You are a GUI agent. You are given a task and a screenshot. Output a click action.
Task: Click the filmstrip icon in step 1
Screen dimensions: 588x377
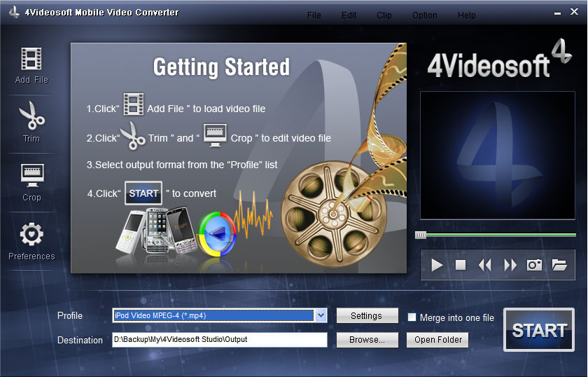pos(134,104)
